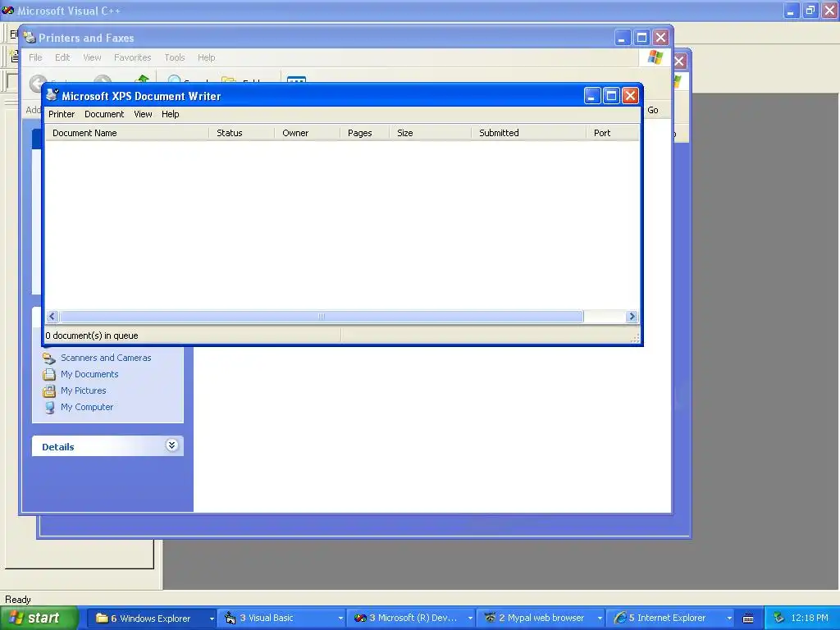Image resolution: width=840 pixels, height=630 pixels.
Task: Open the Mypal web browser taskbar group
Action: point(541,619)
